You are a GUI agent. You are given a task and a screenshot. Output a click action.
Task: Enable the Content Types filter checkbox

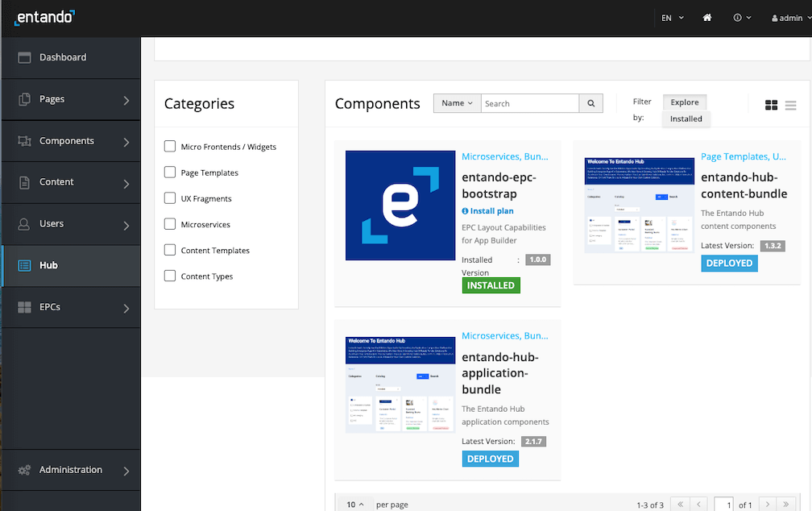[170, 276]
